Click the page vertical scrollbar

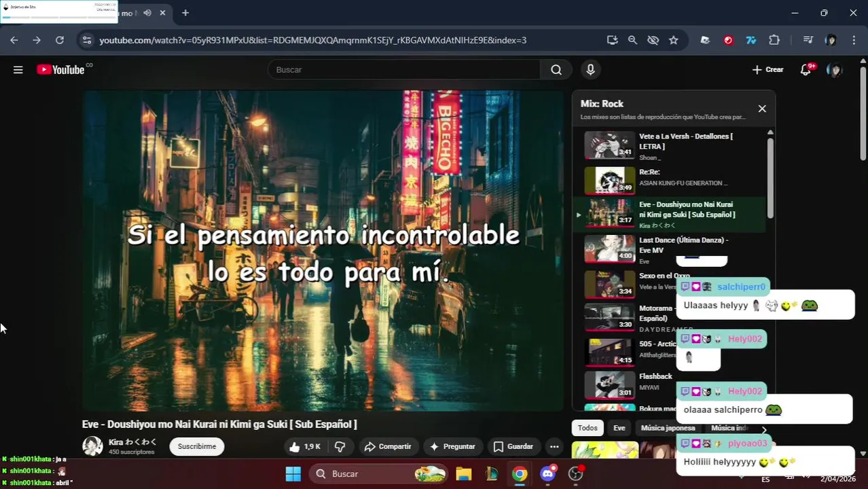863,113
